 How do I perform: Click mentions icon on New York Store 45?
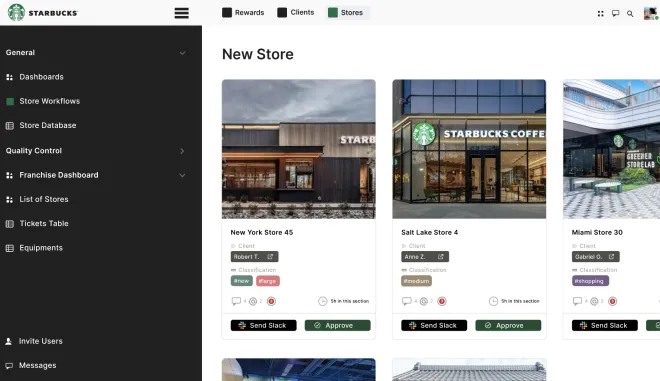253,301
